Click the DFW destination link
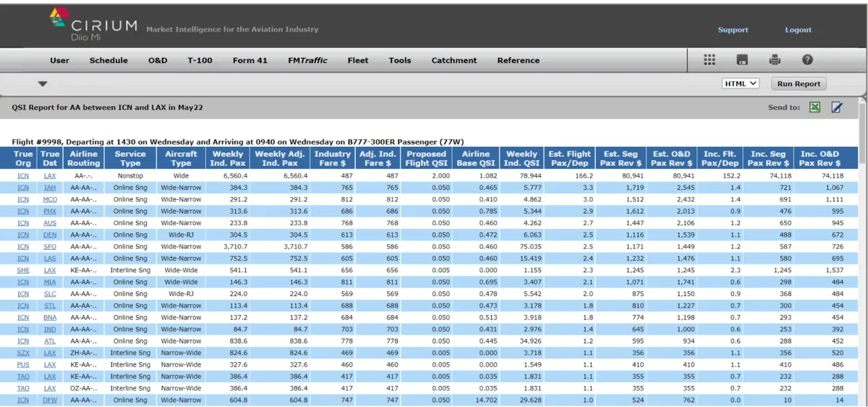Screen dimensions: 868x407 [x=50, y=400]
